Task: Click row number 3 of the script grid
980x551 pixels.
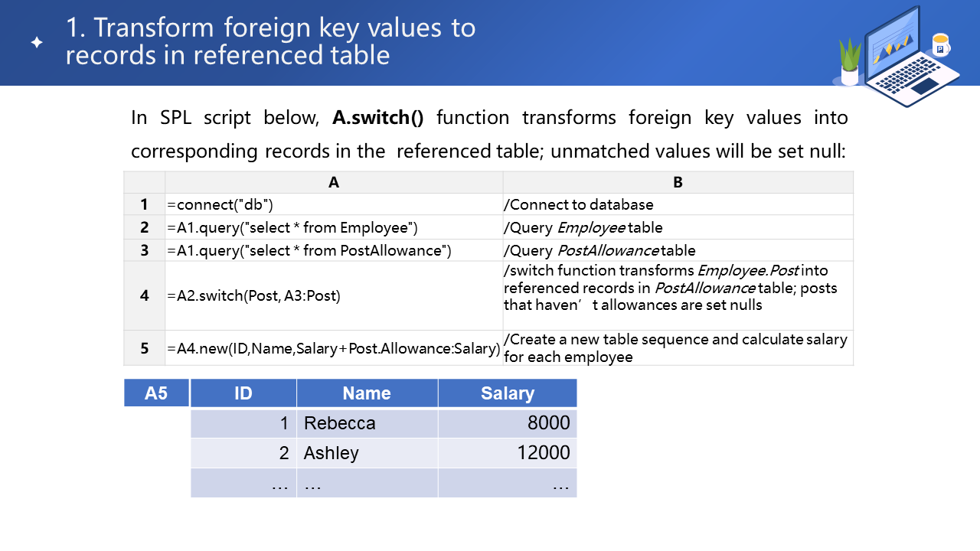Action: [145, 250]
